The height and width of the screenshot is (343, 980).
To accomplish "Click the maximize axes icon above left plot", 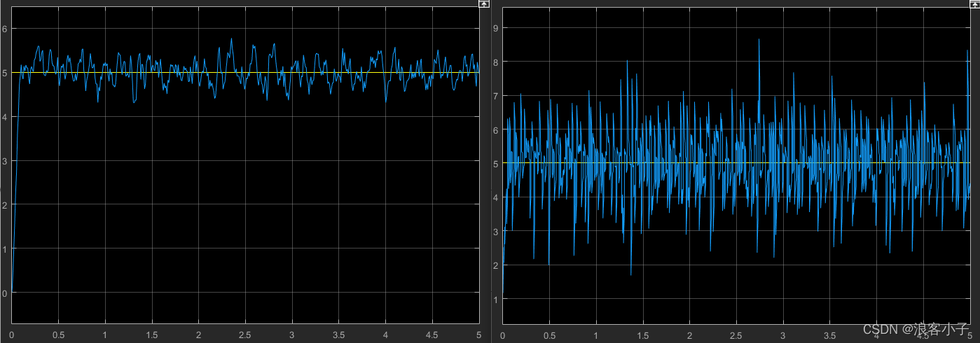I will pyautogui.click(x=483, y=3).
